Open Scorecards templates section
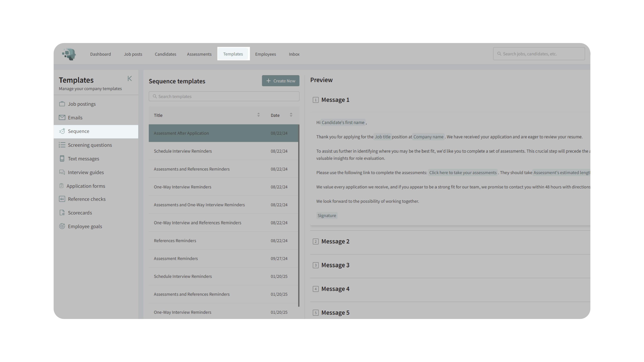The height and width of the screenshot is (362, 644). (80, 213)
